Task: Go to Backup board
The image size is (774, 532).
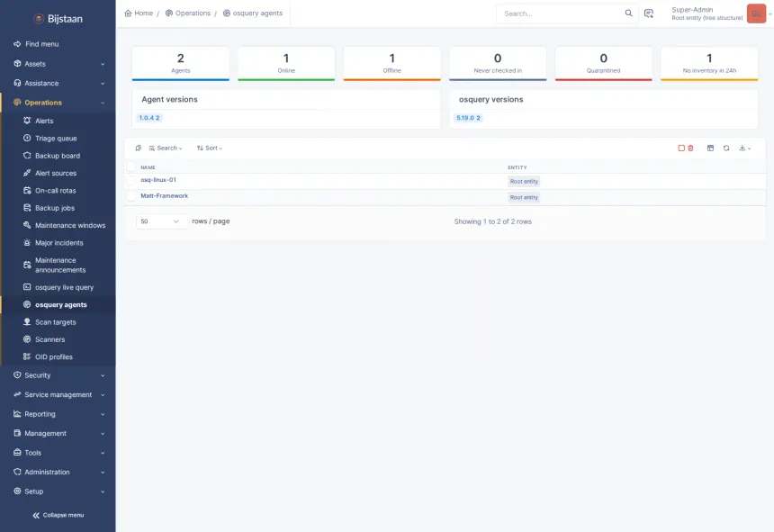Action: pyautogui.click(x=58, y=156)
